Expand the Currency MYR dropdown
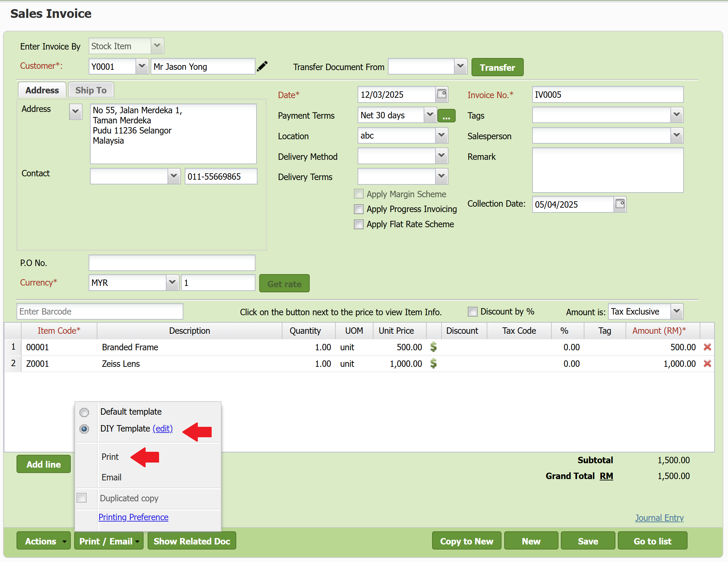The height and width of the screenshot is (562, 728). pyautogui.click(x=172, y=283)
